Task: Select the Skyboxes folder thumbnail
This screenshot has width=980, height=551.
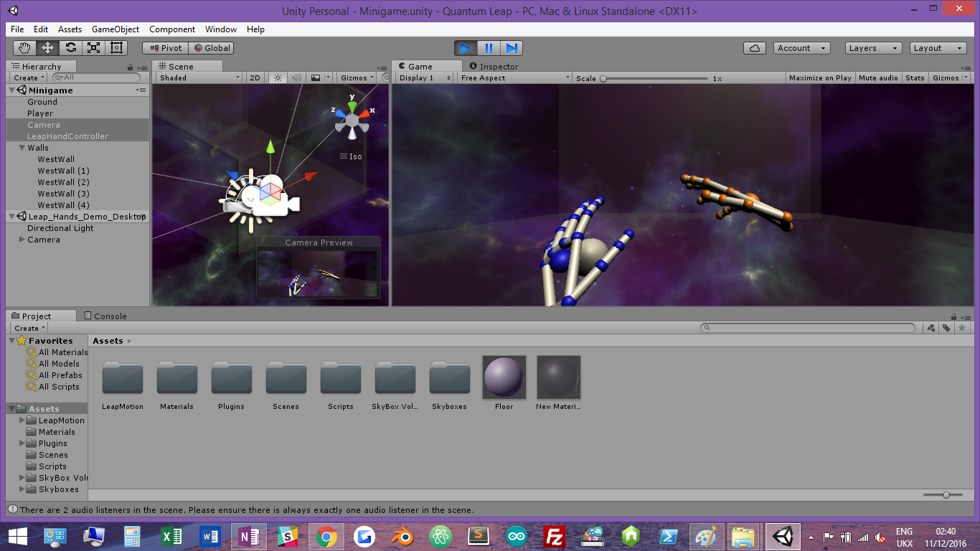Action: (450, 377)
